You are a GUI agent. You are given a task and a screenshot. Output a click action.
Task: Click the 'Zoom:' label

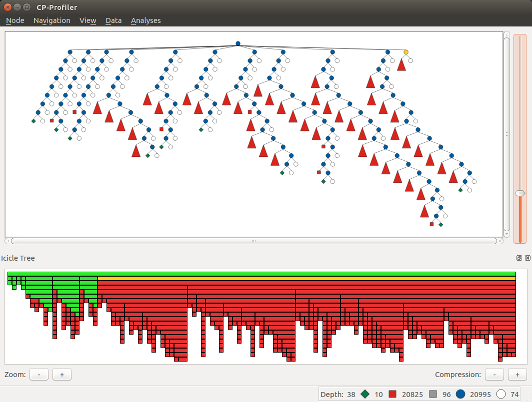[15, 375]
